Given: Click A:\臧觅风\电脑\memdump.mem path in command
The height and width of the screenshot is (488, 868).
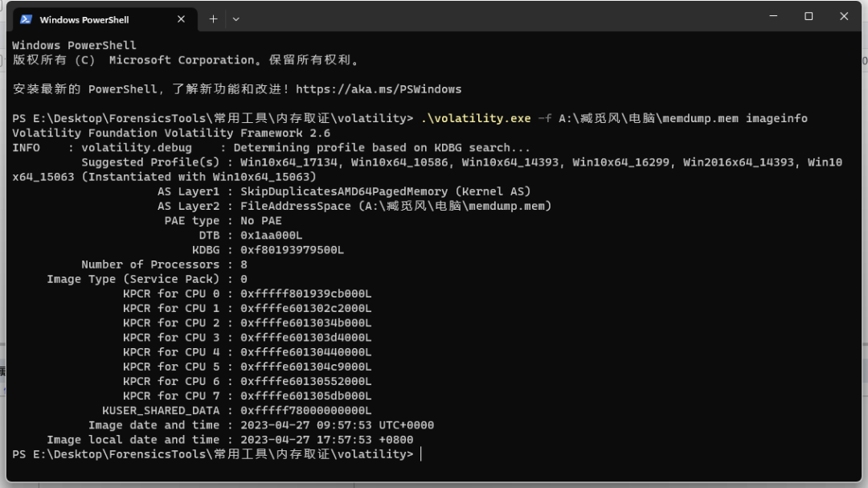Looking at the screenshot, I should tap(649, 118).
